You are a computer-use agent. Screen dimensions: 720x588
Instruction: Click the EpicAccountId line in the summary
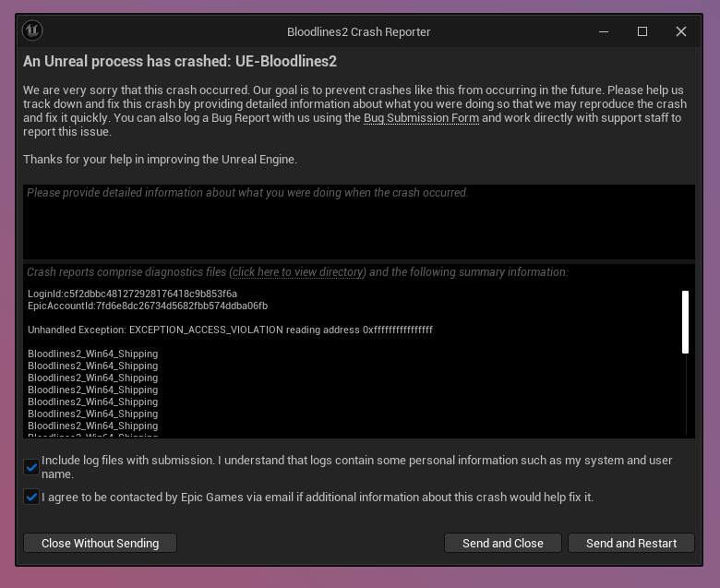(x=148, y=306)
